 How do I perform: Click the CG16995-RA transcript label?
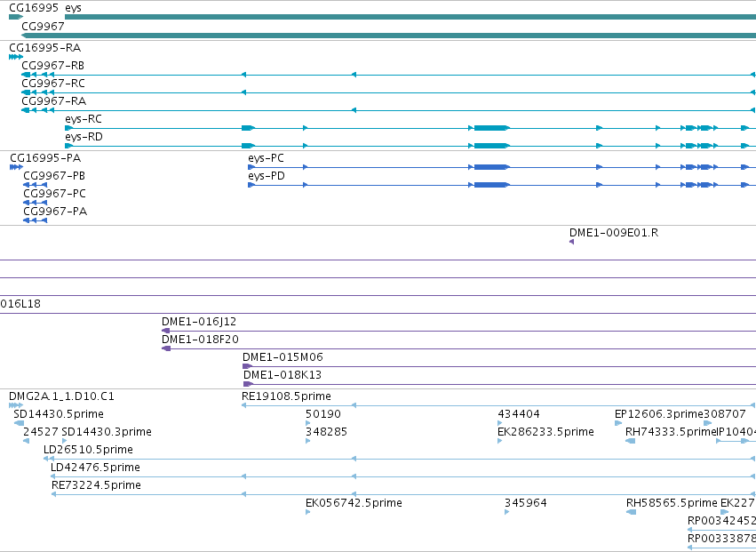44,48
